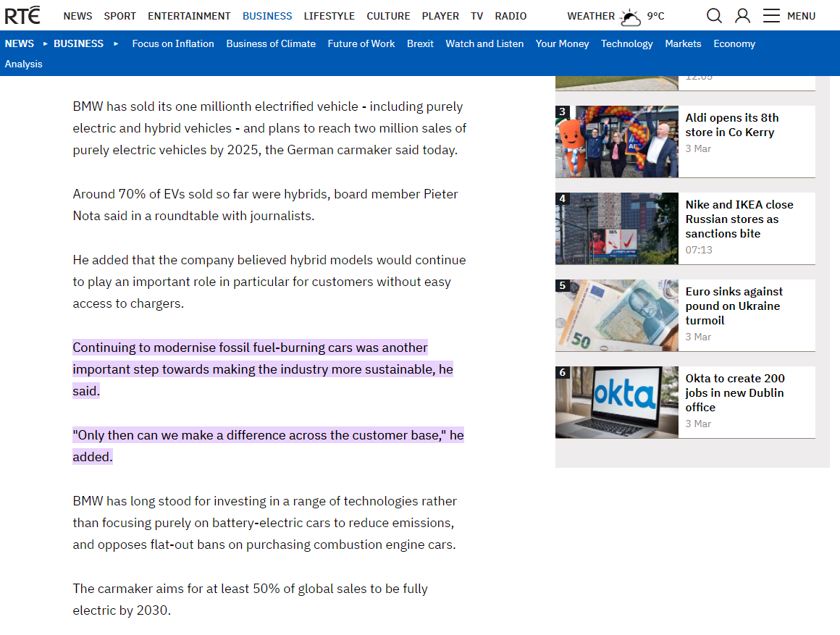Open the euro banknote story thumbnail
Viewport: 840px width, 635px height.
click(617, 315)
